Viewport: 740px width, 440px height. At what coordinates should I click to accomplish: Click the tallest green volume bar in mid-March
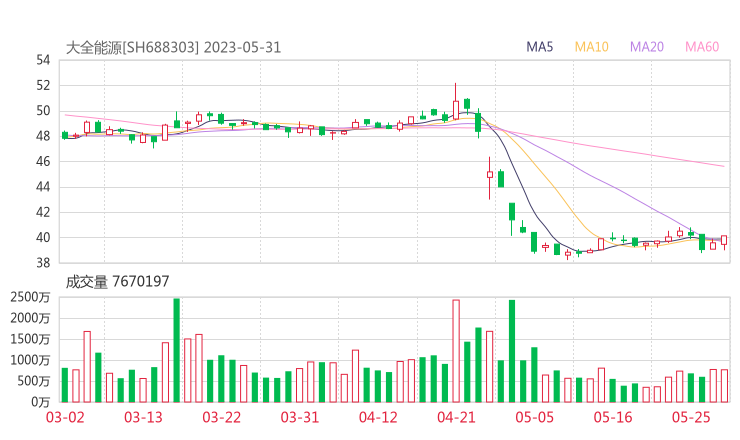177,350
